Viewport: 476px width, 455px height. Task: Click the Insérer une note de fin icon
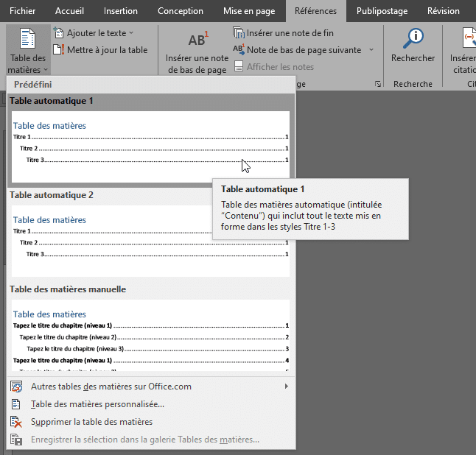[239, 32]
